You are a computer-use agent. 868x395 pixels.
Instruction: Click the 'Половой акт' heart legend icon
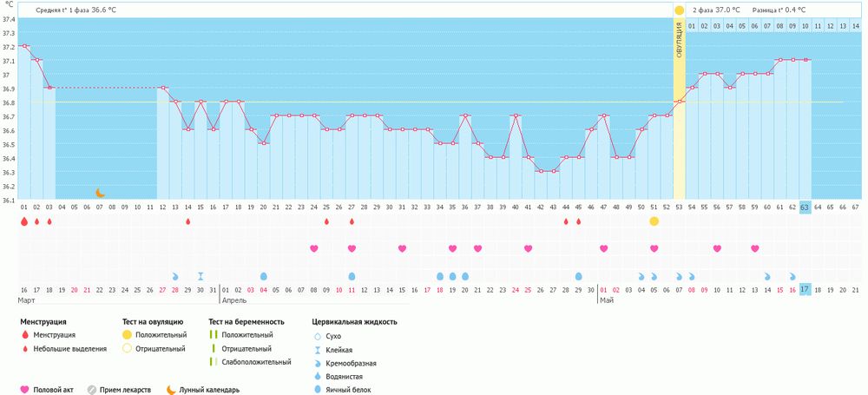point(24,390)
